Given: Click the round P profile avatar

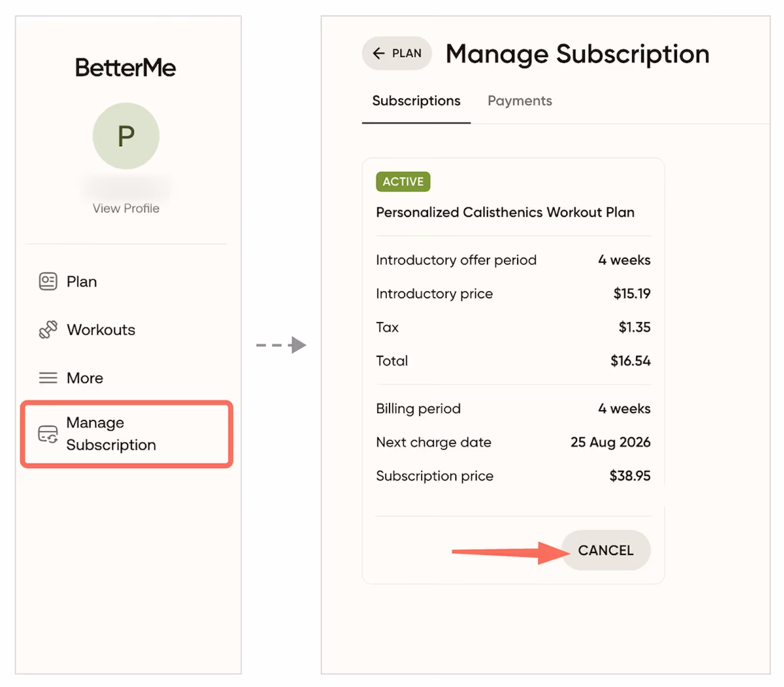Looking at the screenshot, I should coord(126,136).
